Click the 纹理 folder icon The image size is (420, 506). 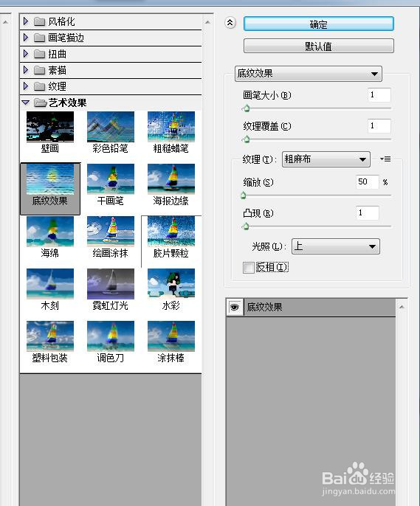coord(39,86)
